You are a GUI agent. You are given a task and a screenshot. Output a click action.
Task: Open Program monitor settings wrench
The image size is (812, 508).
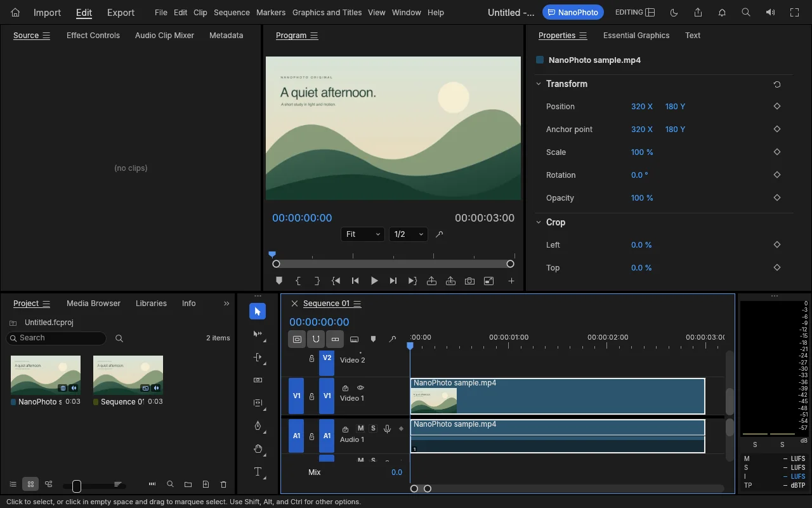(439, 234)
